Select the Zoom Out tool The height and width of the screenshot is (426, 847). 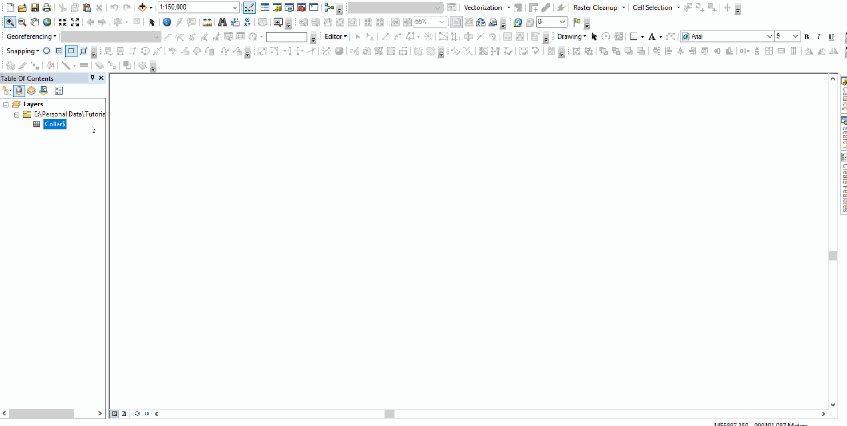pyautogui.click(x=23, y=22)
